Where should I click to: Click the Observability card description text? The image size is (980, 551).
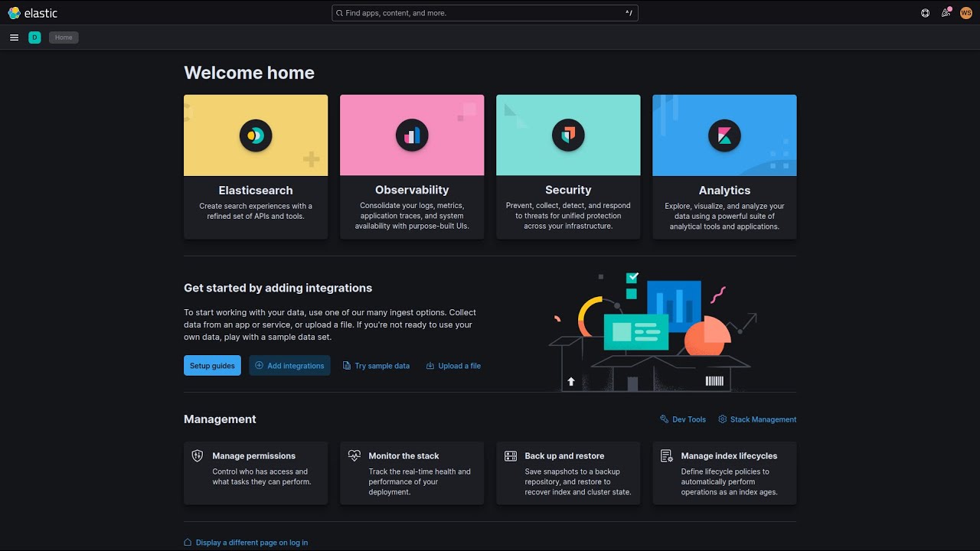[x=412, y=216]
